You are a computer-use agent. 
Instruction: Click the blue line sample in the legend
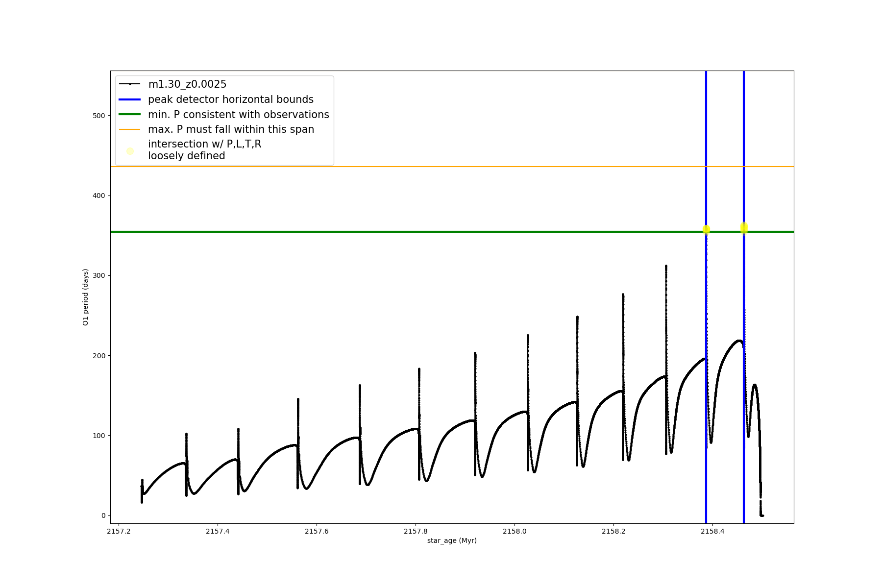click(x=130, y=99)
